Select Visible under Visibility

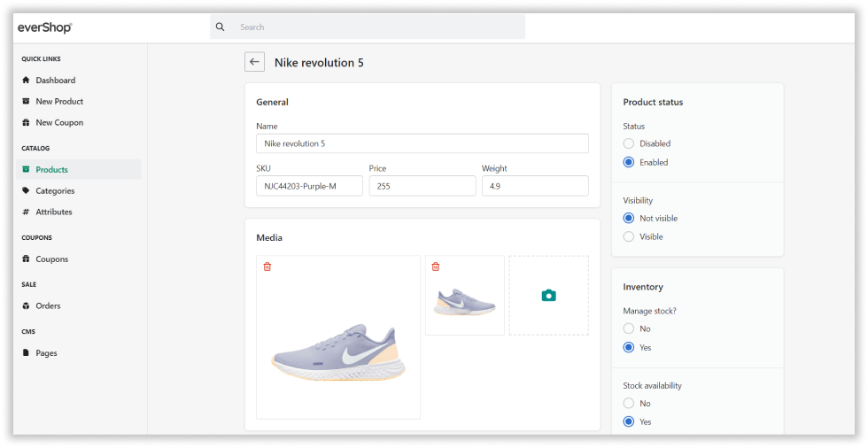coord(628,236)
